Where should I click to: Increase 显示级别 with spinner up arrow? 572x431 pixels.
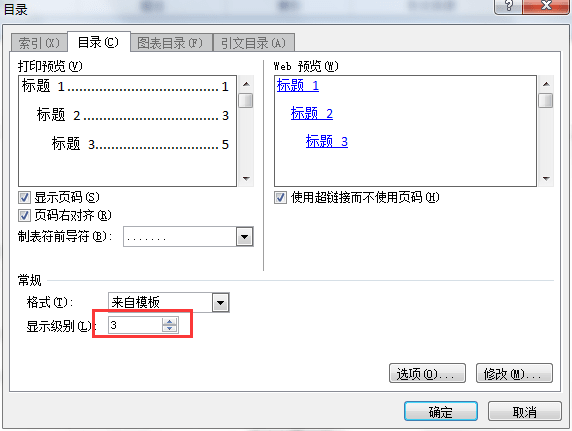(169, 322)
